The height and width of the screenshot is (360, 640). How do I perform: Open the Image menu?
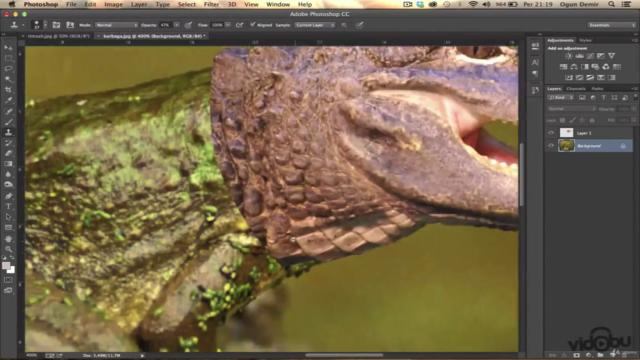(x=113, y=4)
